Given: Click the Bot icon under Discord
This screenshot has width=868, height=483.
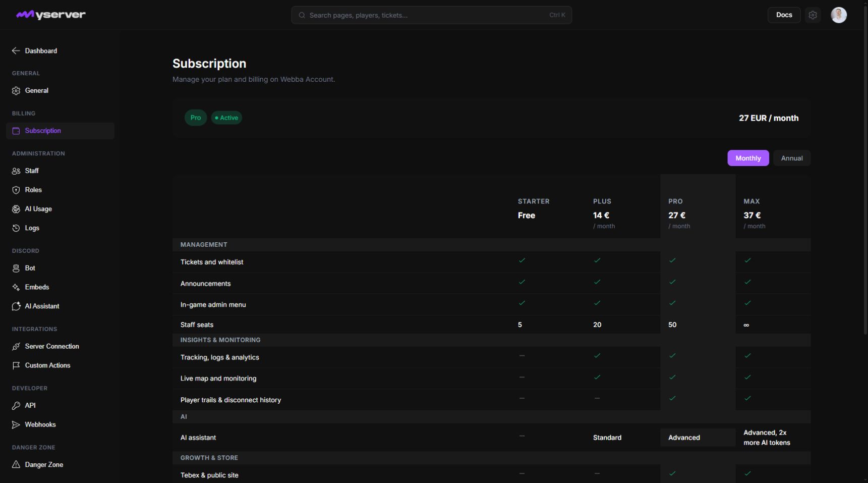Looking at the screenshot, I should coord(16,269).
